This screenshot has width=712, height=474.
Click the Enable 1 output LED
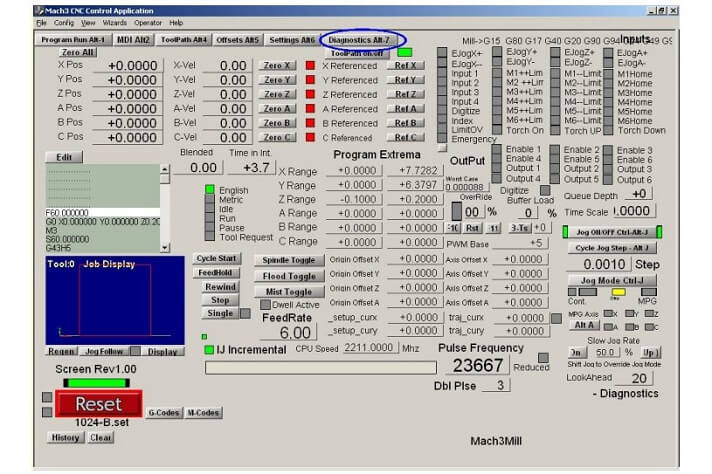[x=497, y=149]
